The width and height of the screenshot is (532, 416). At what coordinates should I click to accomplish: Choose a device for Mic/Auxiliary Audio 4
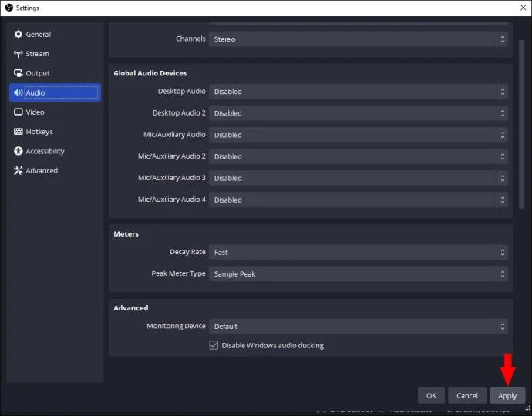tap(359, 200)
